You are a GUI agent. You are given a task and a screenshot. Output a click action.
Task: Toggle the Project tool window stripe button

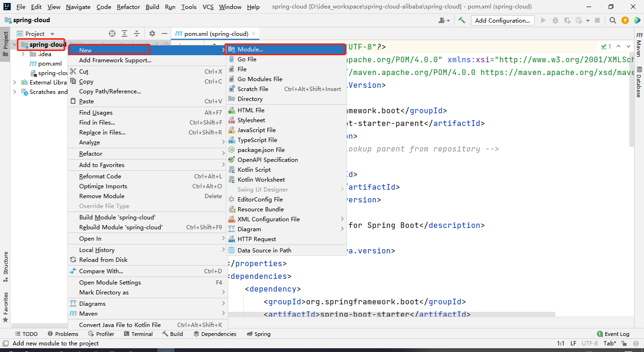coord(5,44)
